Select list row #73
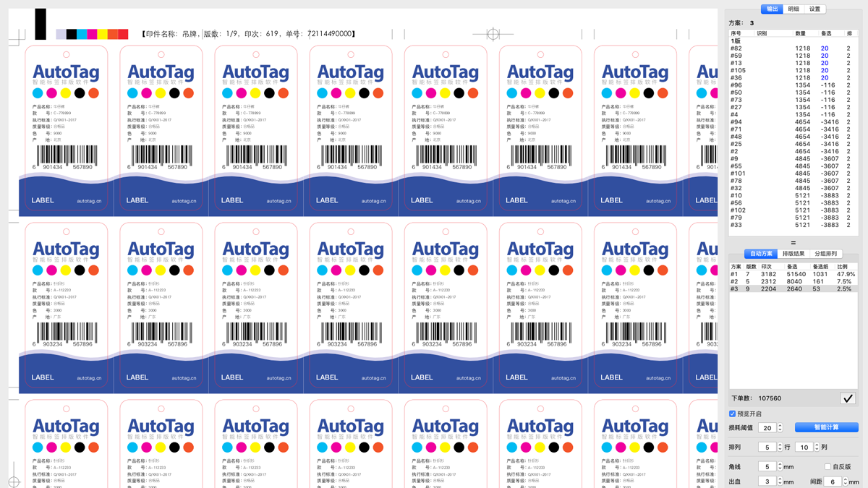The height and width of the screenshot is (488, 868). pyautogui.click(x=793, y=100)
